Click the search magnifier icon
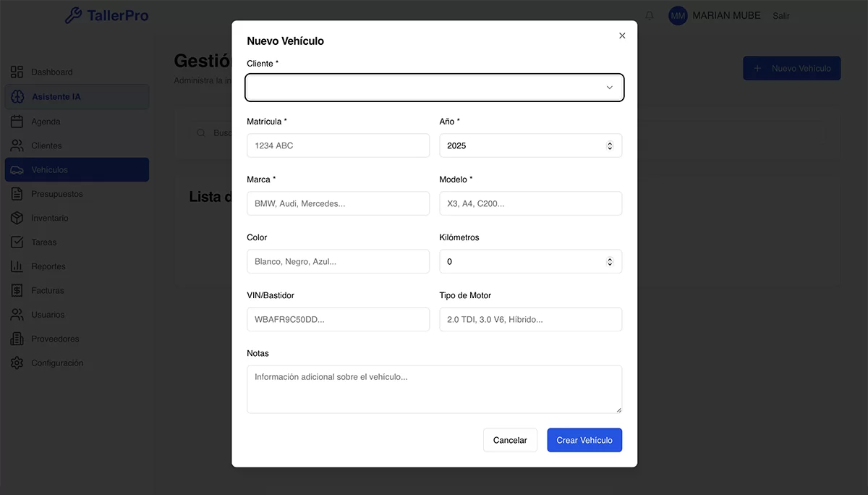 [201, 133]
